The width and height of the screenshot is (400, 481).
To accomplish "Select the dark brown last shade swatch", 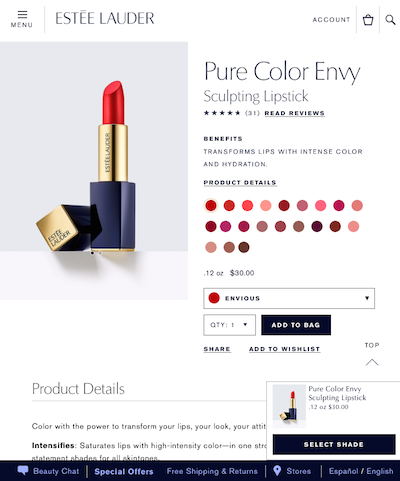I will 244,247.
